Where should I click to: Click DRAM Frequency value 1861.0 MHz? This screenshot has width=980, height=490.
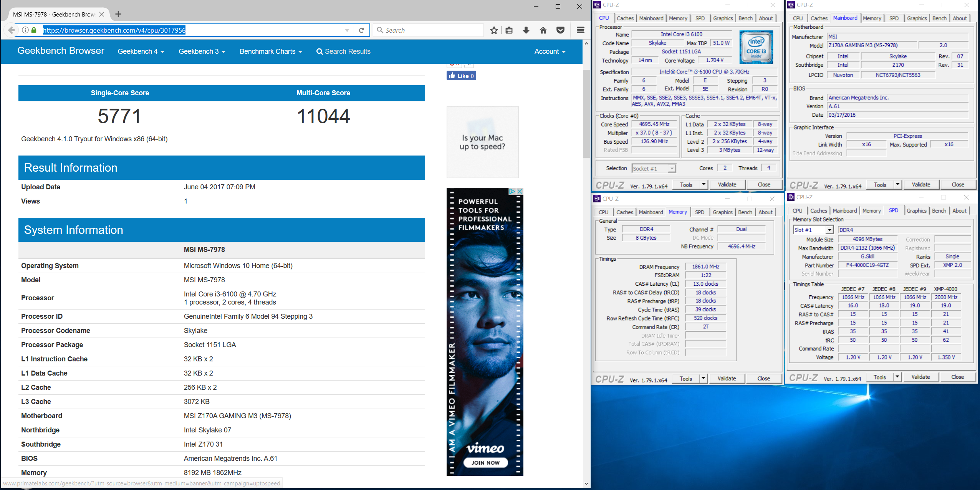[705, 267]
